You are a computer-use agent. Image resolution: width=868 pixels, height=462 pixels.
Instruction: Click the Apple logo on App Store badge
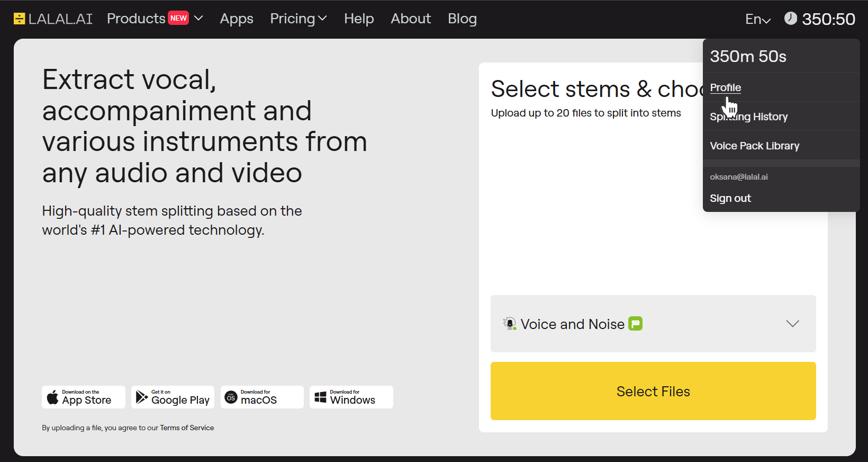[52, 397]
